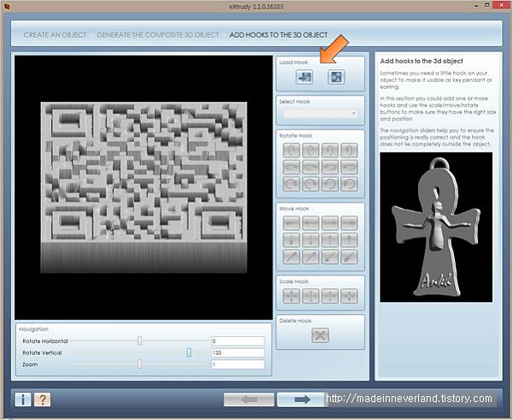Click the 'Delete Hook' label
Screen dimensions: 513x420
[x=296, y=321]
